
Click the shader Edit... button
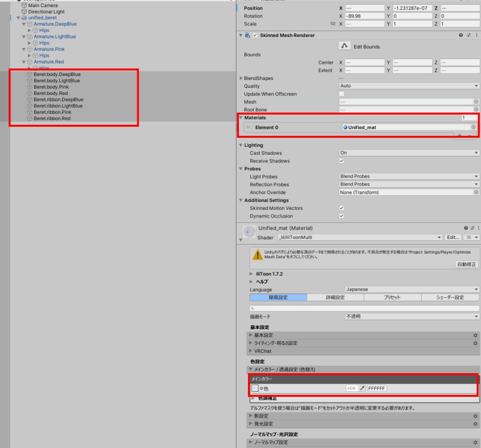pyautogui.click(x=453, y=237)
